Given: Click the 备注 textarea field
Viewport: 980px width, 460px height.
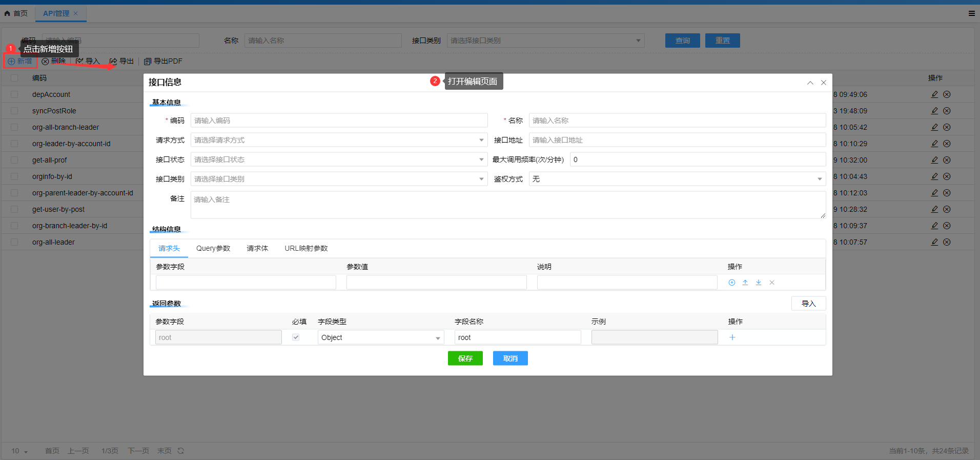Looking at the screenshot, I should tap(507, 205).
